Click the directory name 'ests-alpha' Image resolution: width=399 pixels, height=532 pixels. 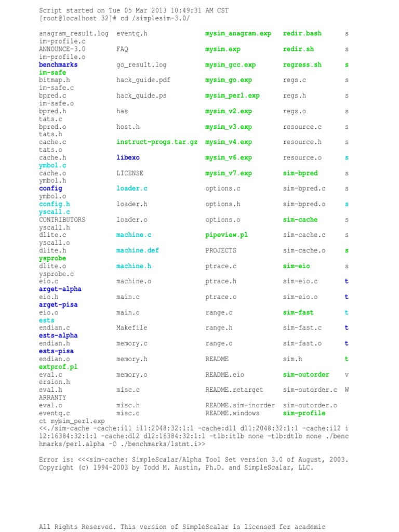58,336
